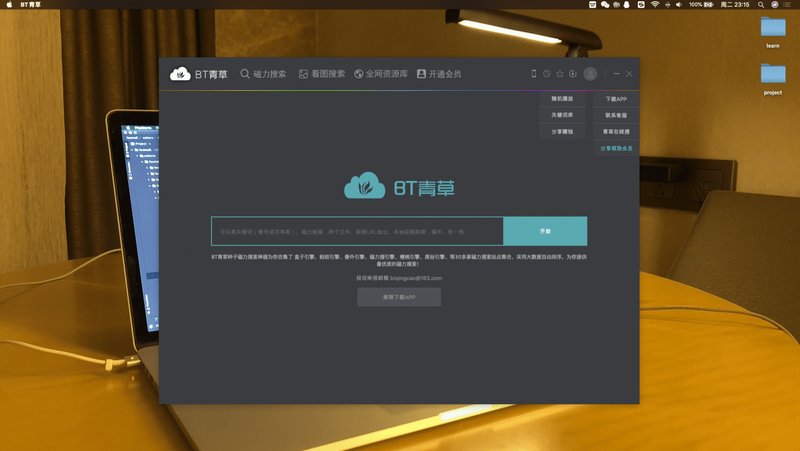
Task: Click the QQ penguin menu bar icon
Action: pyautogui.click(x=627, y=5)
